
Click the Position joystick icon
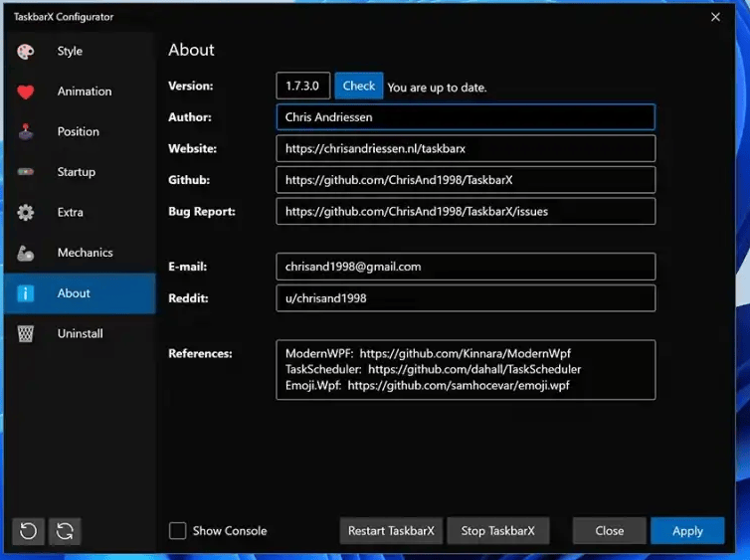[26, 131]
